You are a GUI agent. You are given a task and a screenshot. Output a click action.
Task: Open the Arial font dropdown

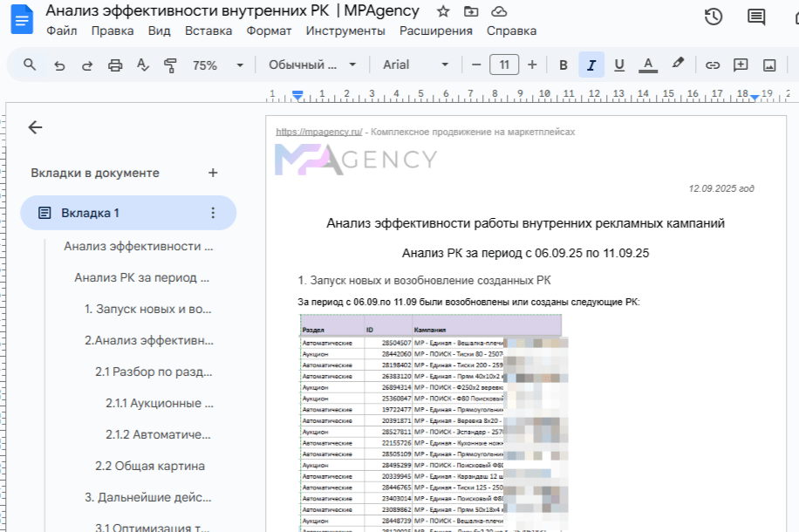pos(415,65)
